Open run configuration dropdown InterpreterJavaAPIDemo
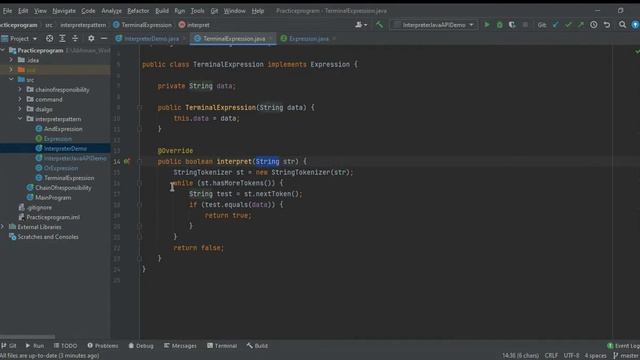The width and height of the screenshot is (640, 360). point(434,25)
